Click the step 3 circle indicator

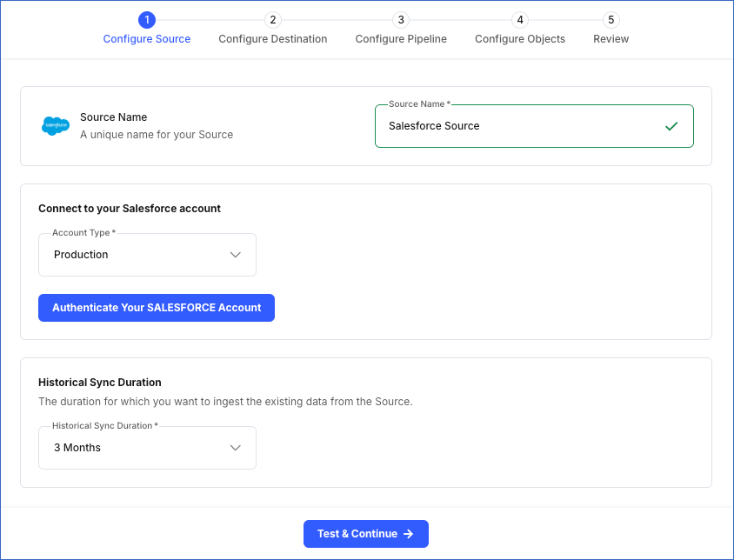(x=401, y=19)
